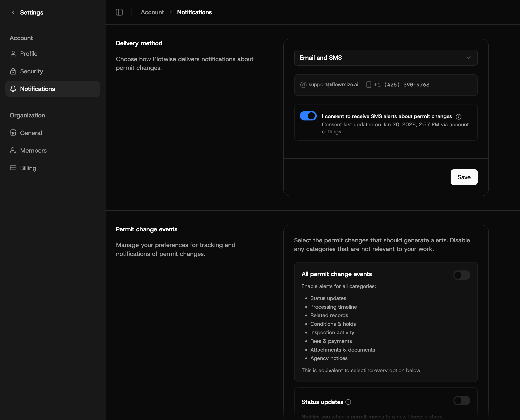This screenshot has width=520, height=420.
Task: Click the Security lock icon in sidebar
Action: point(13,71)
